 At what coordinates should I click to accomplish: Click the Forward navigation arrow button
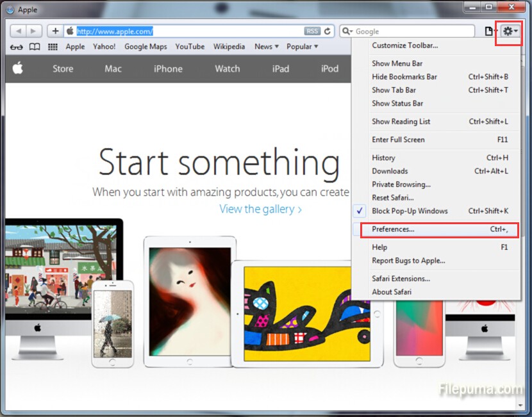pyautogui.click(x=34, y=31)
